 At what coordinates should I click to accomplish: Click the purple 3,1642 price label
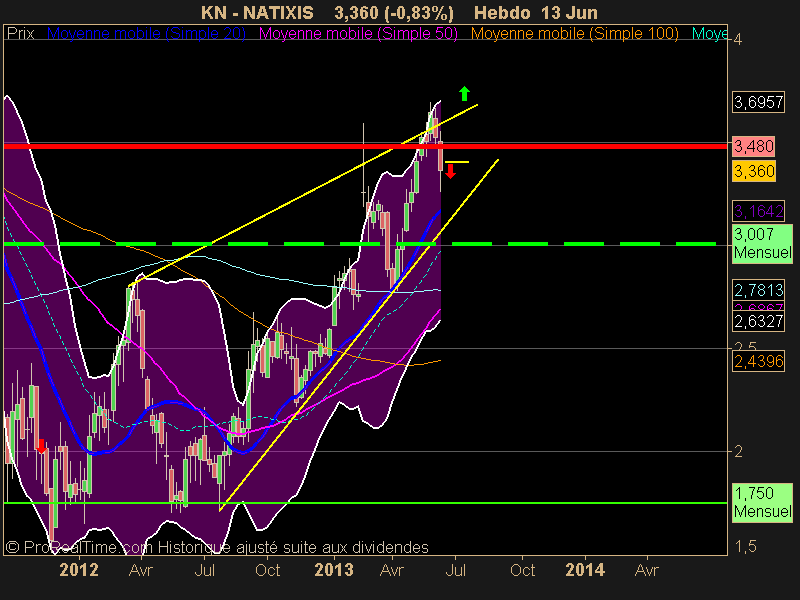coord(758,211)
